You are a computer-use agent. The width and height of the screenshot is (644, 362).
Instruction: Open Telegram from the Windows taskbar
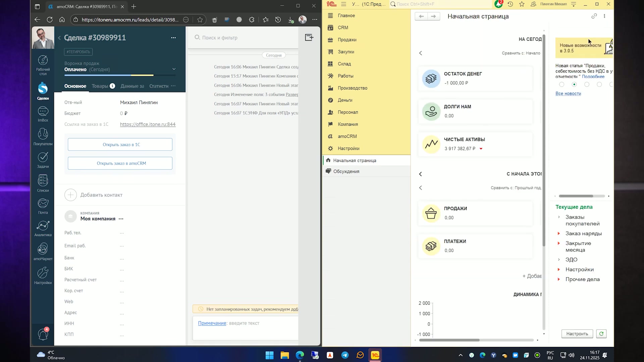click(345, 355)
